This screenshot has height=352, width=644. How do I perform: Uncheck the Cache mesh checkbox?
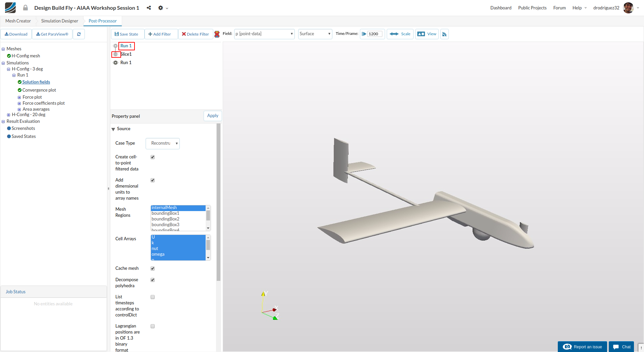point(153,268)
